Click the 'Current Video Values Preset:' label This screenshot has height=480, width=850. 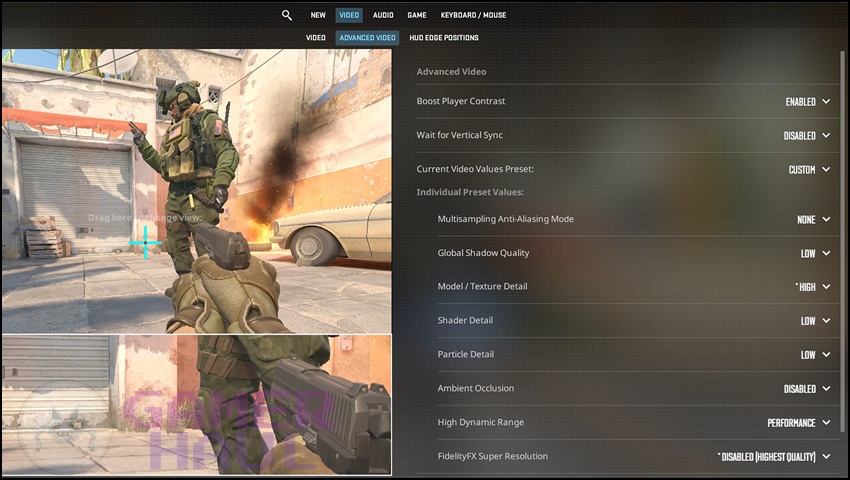click(x=475, y=169)
